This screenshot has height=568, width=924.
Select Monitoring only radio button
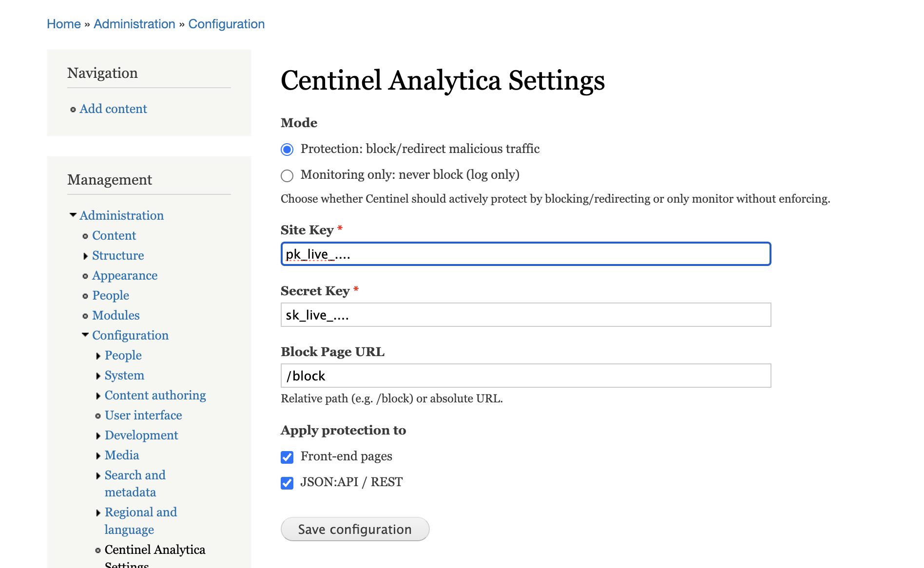pyautogui.click(x=287, y=175)
